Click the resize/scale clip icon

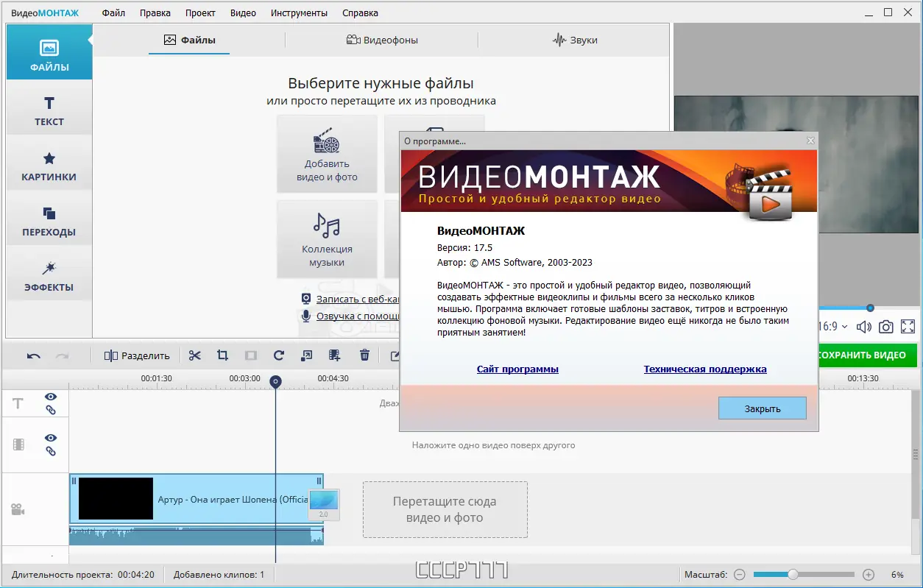[x=307, y=355]
